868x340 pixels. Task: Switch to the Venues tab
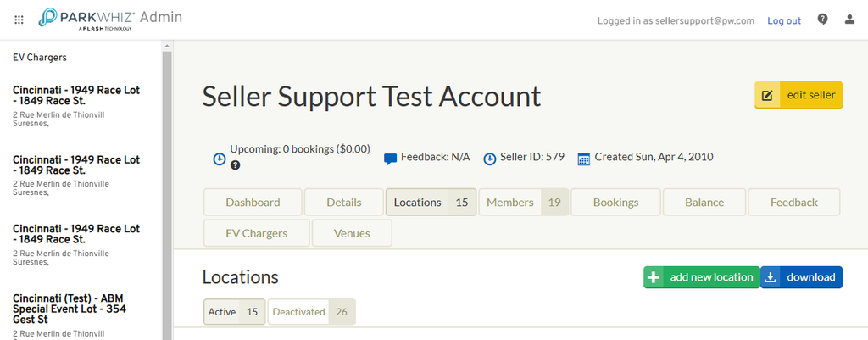(352, 233)
